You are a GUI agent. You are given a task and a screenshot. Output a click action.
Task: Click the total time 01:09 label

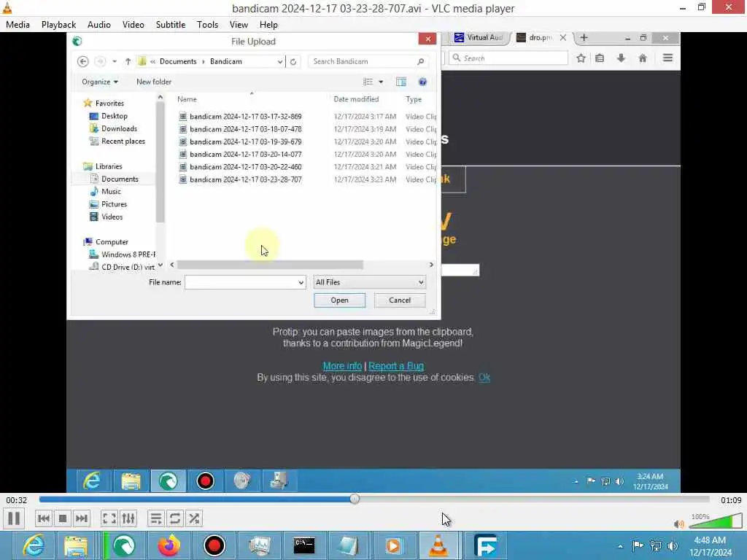coord(731,500)
